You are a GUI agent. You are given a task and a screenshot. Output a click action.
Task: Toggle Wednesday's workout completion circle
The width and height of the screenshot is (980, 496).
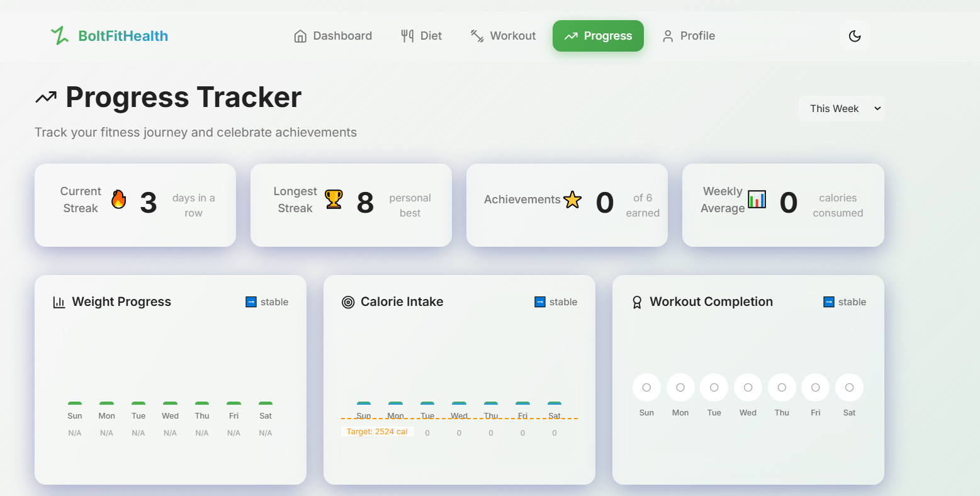(x=748, y=387)
